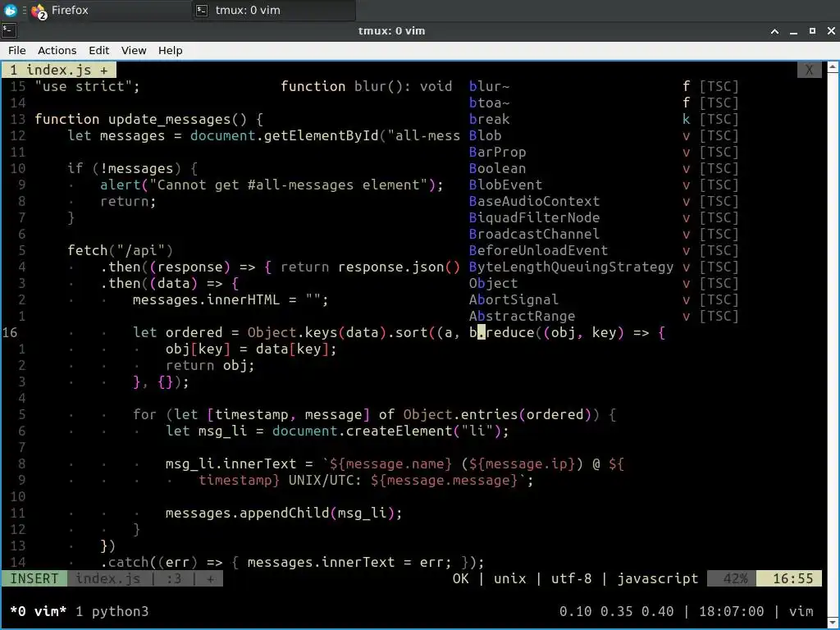The image size is (840, 630).
Task: Click the utf-8 encoding in the statusline
Action: click(571, 578)
